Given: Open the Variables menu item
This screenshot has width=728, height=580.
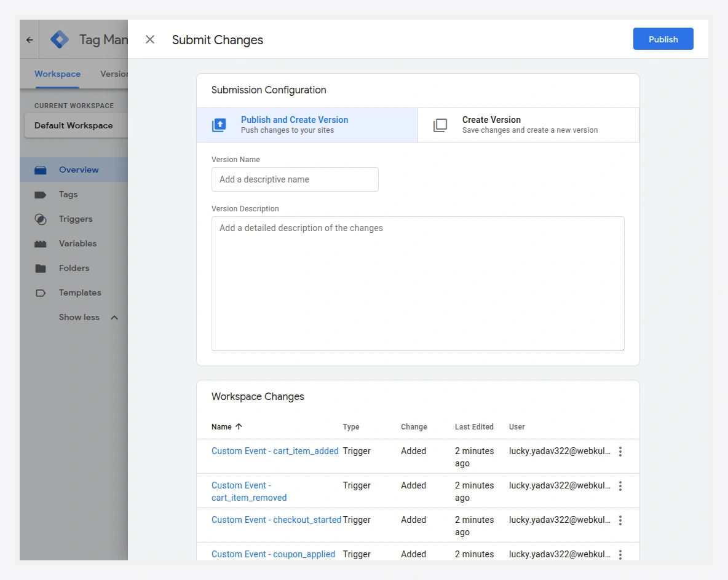Looking at the screenshot, I should [x=74, y=243].
